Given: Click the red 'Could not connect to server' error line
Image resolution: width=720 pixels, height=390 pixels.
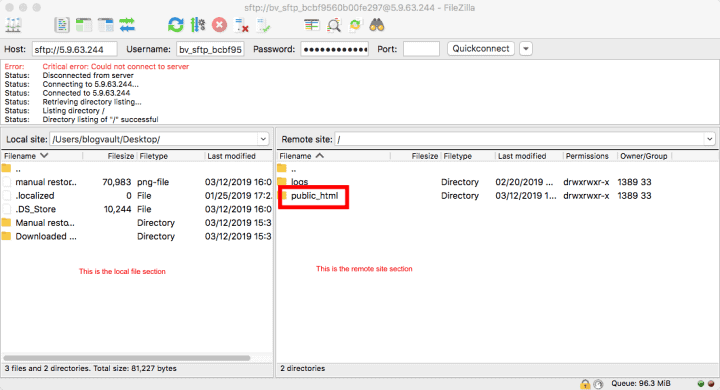Looking at the screenshot, I should 116,67.
